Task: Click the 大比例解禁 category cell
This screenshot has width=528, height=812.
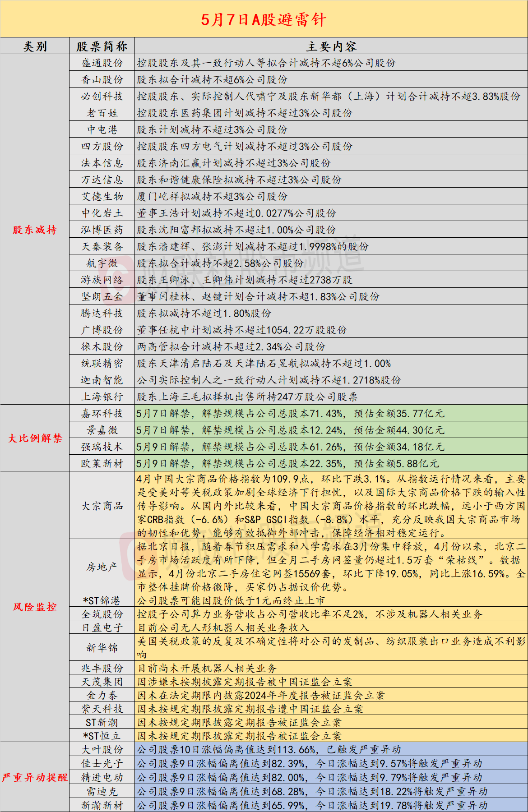Action: click(x=35, y=438)
